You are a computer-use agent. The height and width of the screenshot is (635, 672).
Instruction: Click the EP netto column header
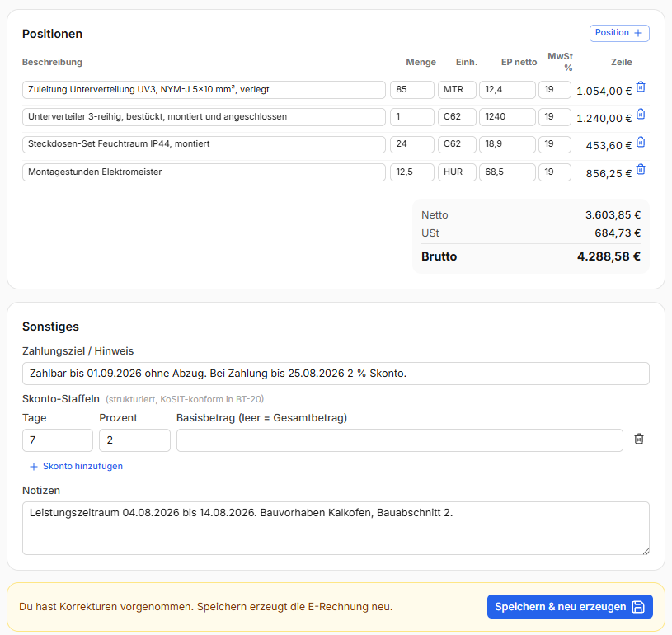(x=519, y=62)
